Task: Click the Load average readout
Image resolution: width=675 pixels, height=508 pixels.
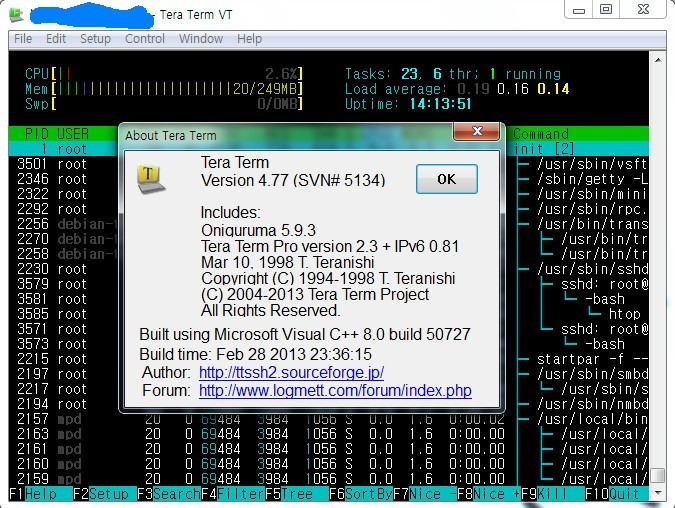Action: [x=457, y=89]
